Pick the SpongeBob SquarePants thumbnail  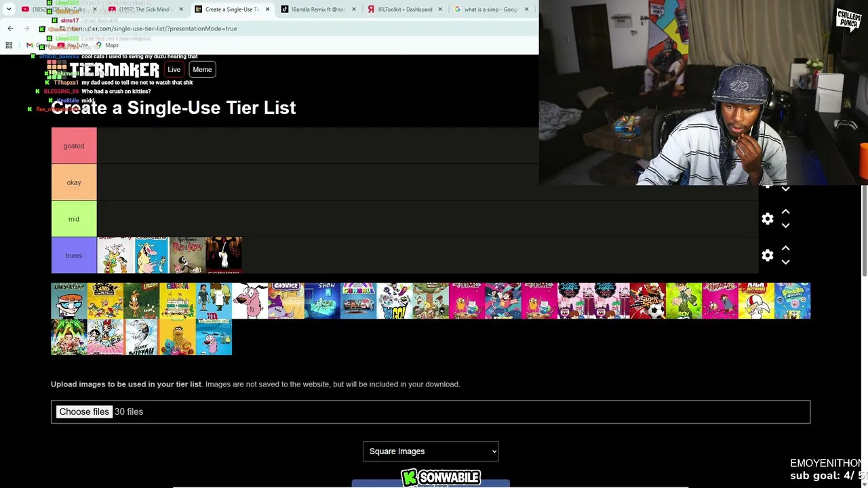pyautogui.click(x=792, y=301)
